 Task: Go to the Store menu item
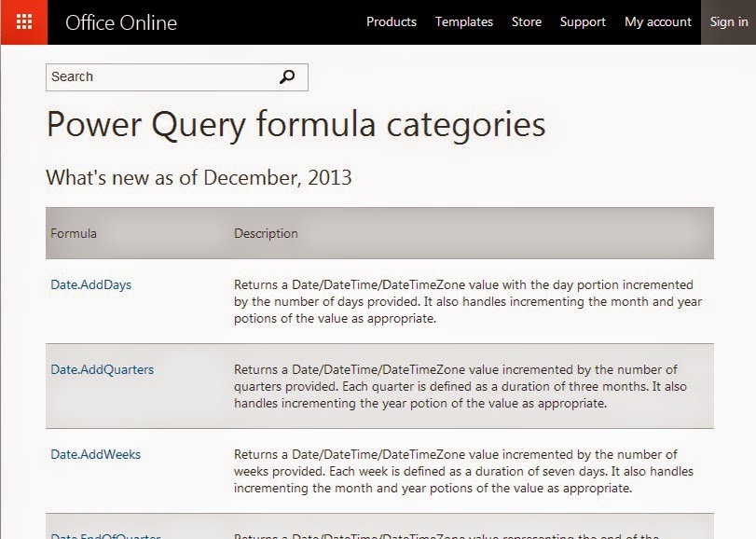click(x=526, y=22)
